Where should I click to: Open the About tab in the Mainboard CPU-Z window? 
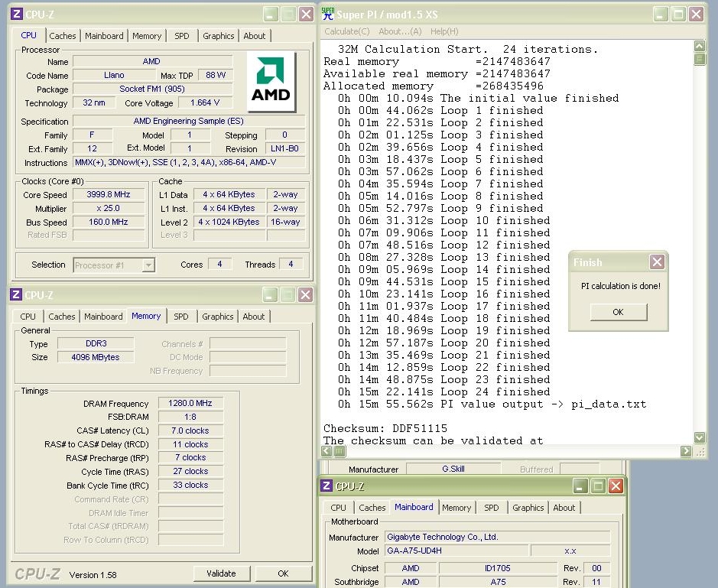coord(564,508)
